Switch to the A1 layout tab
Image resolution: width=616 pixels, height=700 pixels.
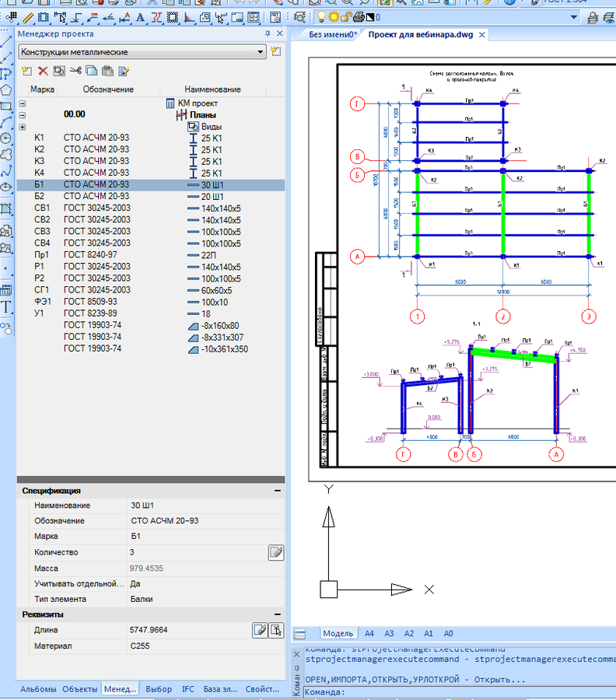[x=429, y=633]
